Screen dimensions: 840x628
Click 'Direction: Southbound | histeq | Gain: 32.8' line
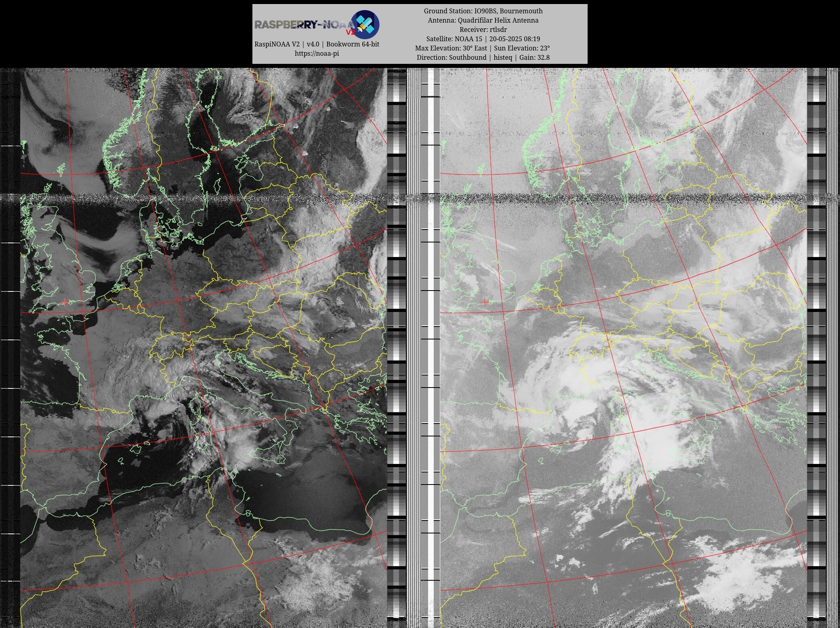tap(483, 57)
